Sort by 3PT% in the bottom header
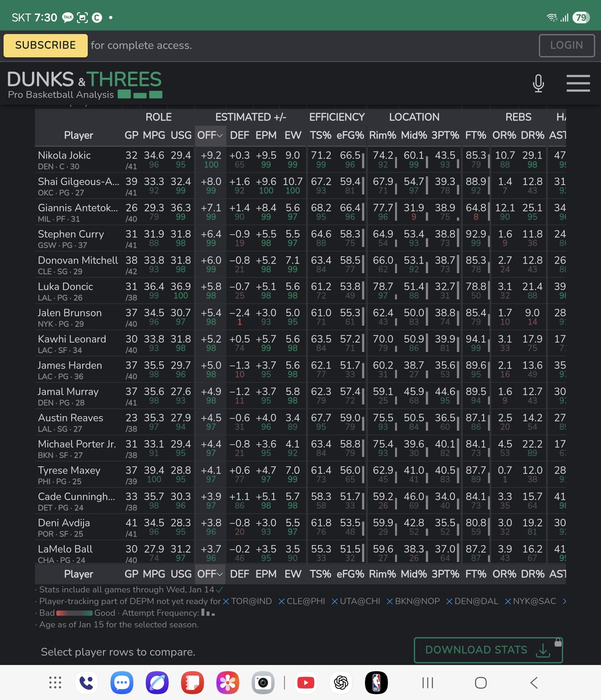The image size is (601, 700). click(445, 574)
